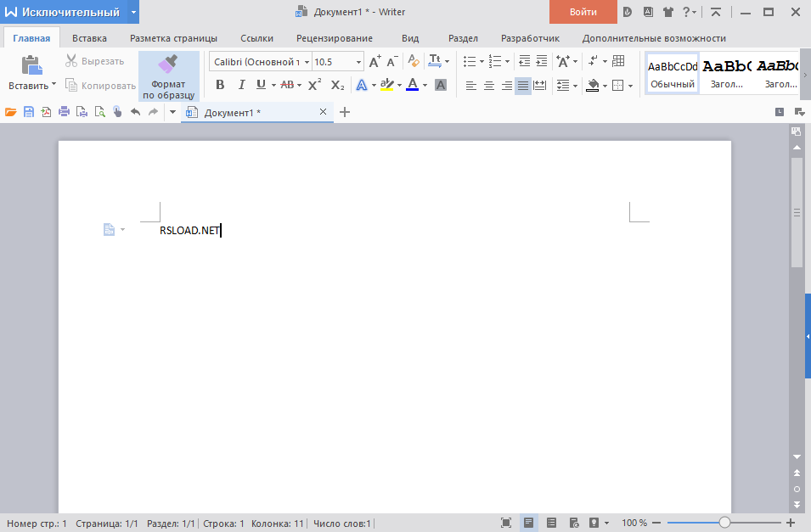Open the Разметка страницы tab
The image size is (811, 532).
click(173, 38)
